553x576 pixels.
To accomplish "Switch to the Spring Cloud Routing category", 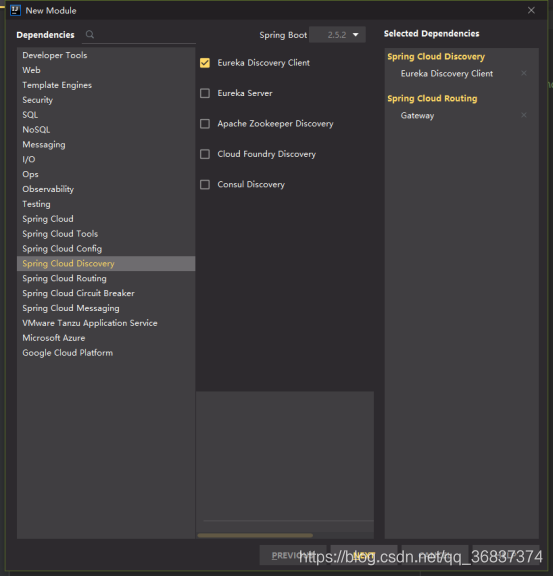I will pos(106,278).
